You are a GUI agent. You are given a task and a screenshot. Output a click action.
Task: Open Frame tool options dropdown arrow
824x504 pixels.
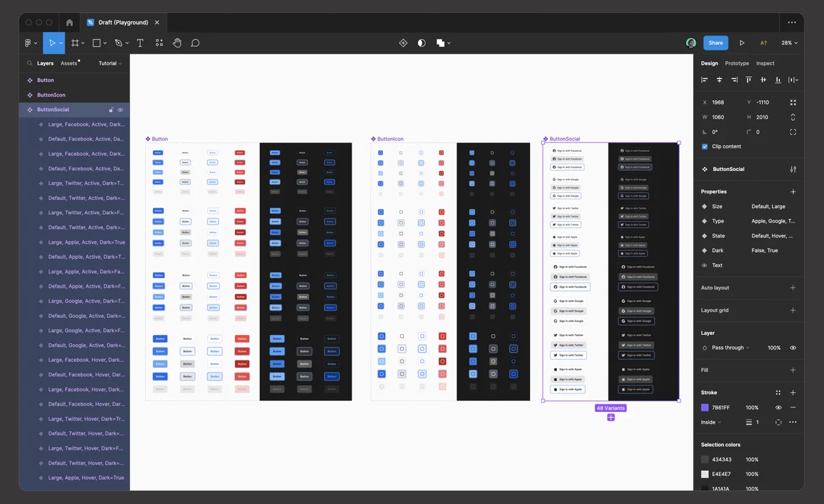83,43
